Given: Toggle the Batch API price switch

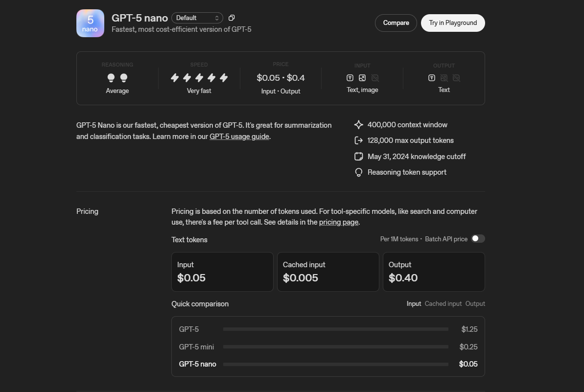Looking at the screenshot, I should tap(478, 239).
